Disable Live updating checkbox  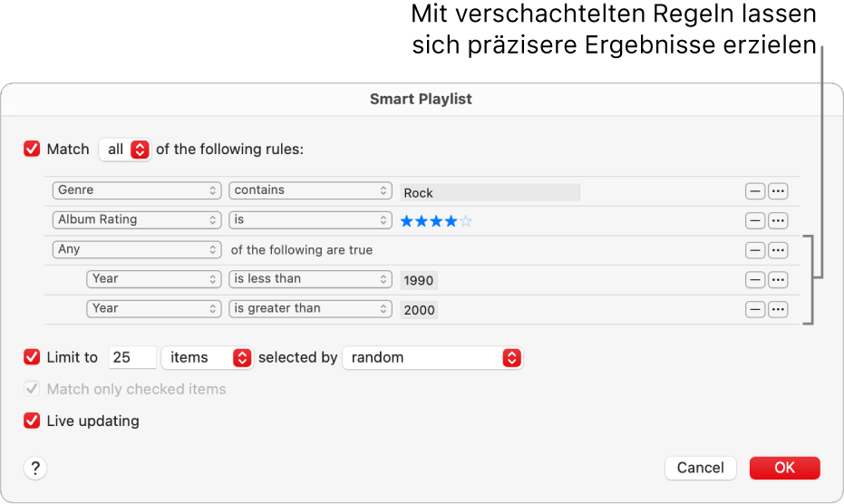tap(33, 421)
